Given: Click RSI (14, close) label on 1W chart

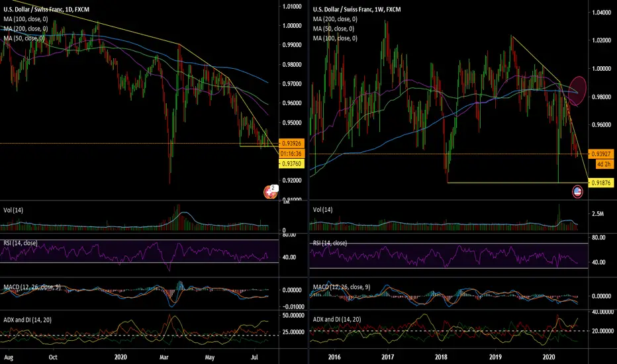Looking at the screenshot, I should coord(330,243).
